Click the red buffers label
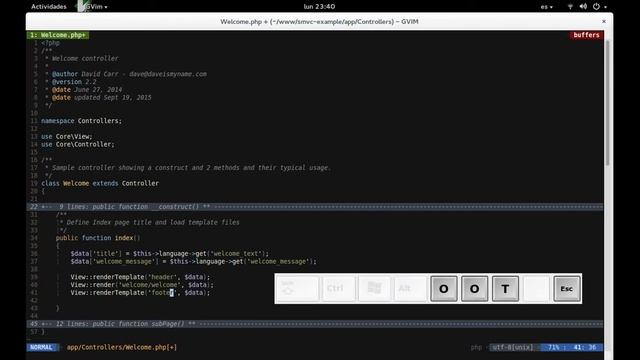The height and width of the screenshot is (360, 640). pyautogui.click(x=586, y=35)
